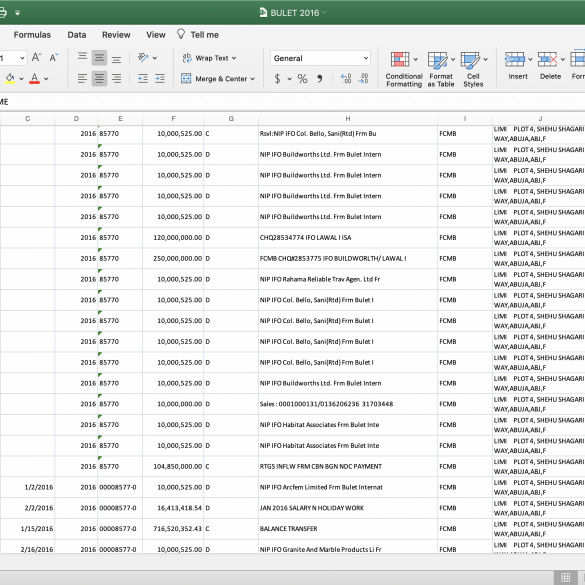The height and width of the screenshot is (585, 585).
Task: Click the 104,850,000.00 amount cell
Action: tap(173, 466)
